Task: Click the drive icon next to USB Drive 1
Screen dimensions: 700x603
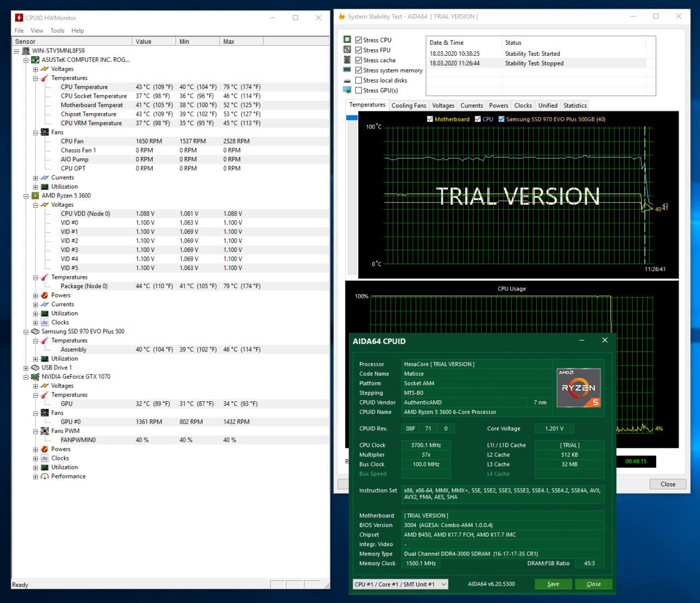Action: click(35, 367)
